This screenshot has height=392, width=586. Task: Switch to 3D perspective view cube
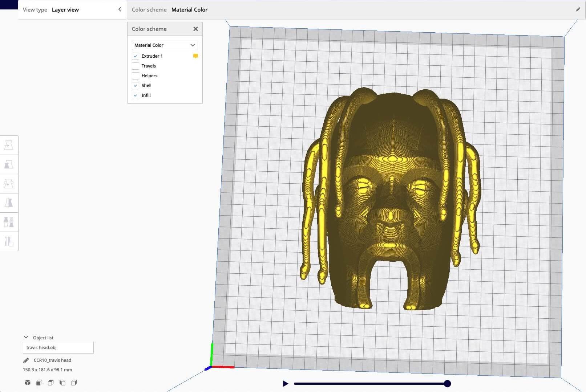tap(28, 383)
